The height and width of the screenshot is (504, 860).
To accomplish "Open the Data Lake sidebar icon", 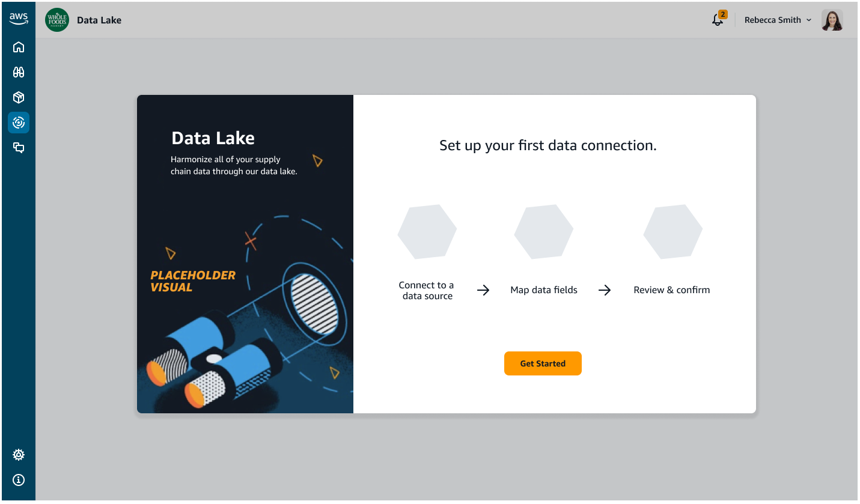I will coord(19,123).
